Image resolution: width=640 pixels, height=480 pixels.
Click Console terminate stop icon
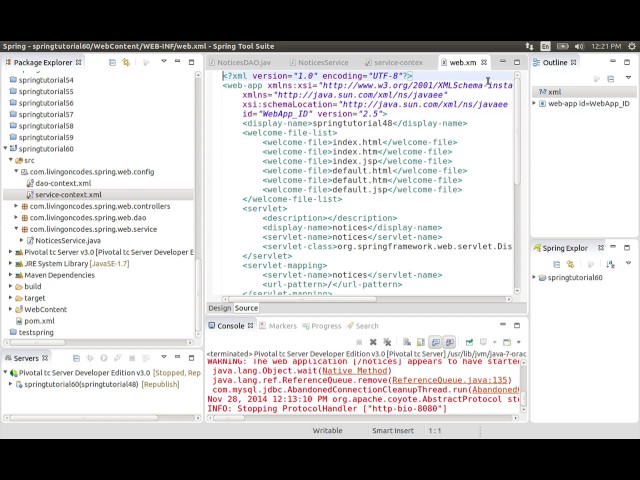[x=359, y=342]
